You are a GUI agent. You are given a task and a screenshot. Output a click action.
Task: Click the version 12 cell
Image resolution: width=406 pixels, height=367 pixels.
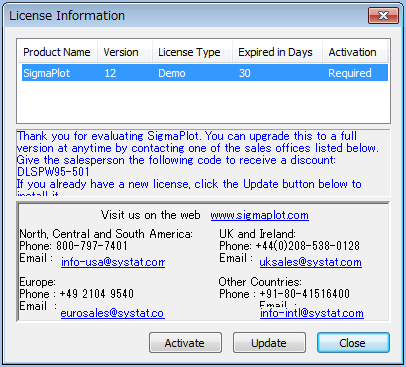110,73
